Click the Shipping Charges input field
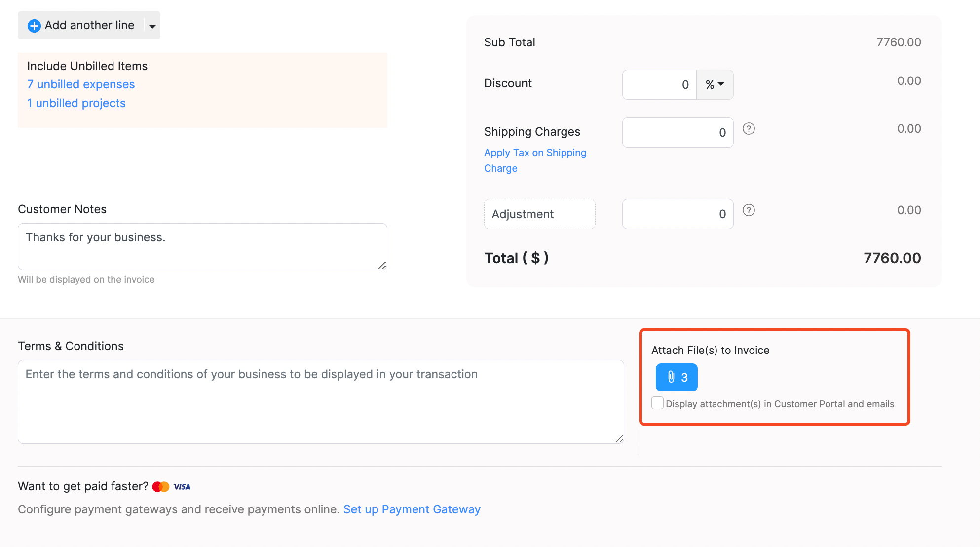 (677, 133)
